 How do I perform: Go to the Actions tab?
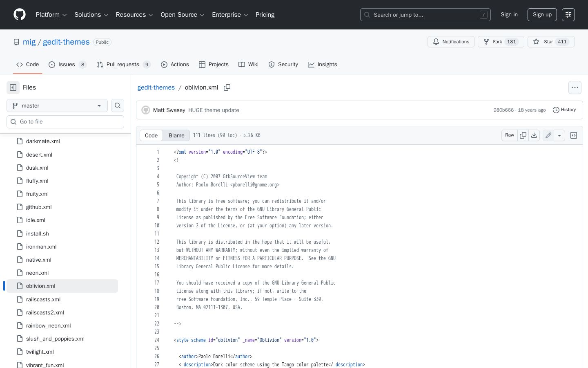point(175,65)
